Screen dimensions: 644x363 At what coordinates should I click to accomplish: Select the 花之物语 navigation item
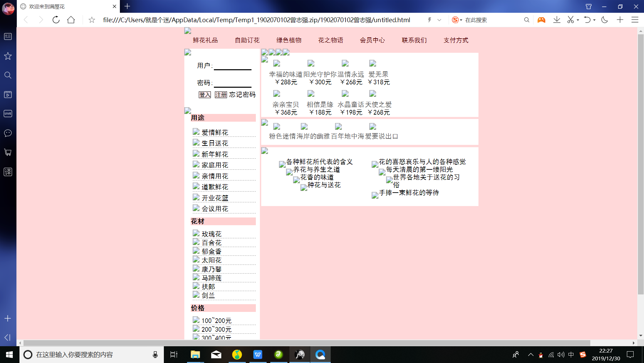(331, 40)
